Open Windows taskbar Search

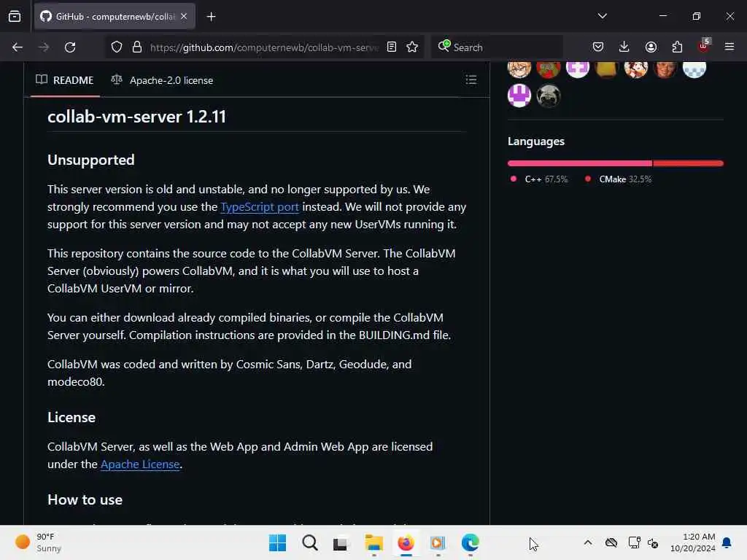(309, 542)
